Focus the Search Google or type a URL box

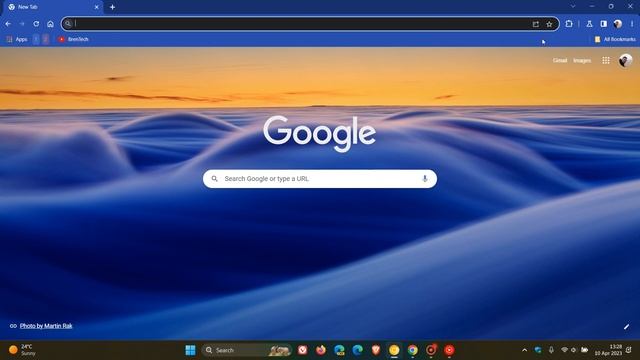point(320,179)
